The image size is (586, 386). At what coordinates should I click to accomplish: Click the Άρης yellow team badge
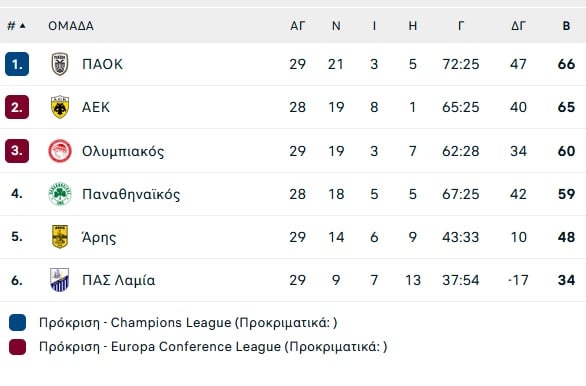point(60,237)
